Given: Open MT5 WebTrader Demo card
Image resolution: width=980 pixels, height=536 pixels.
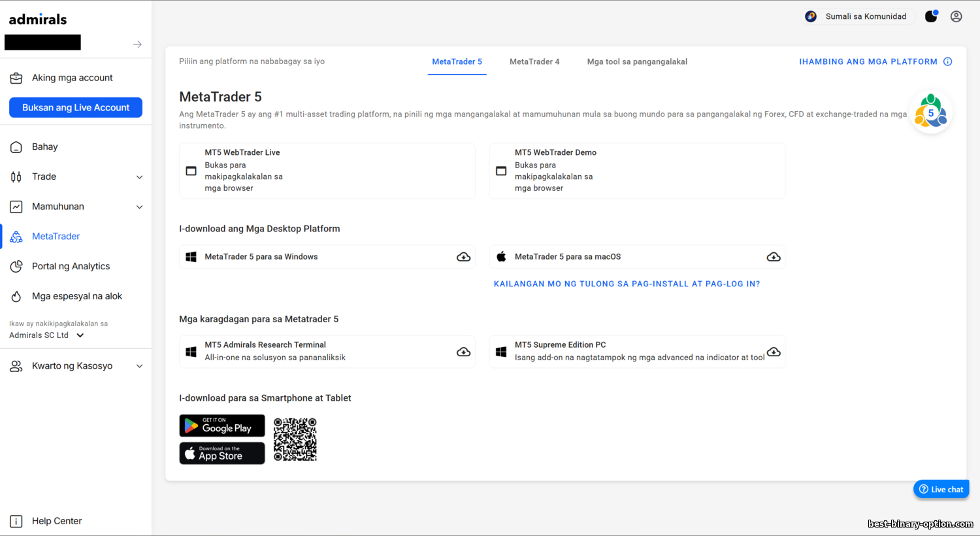Looking at the screenshot, I should [636, 171].
